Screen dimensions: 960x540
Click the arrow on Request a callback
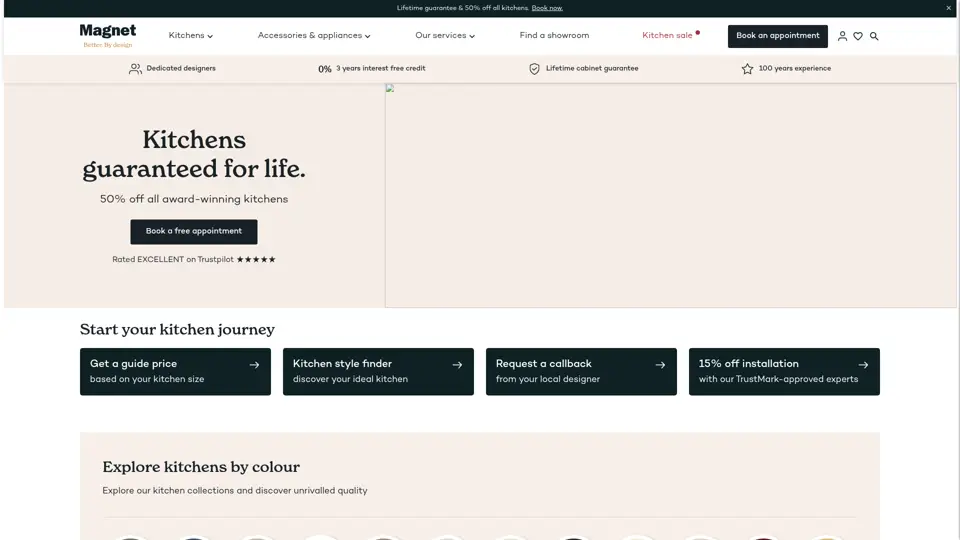pos(660,365)
